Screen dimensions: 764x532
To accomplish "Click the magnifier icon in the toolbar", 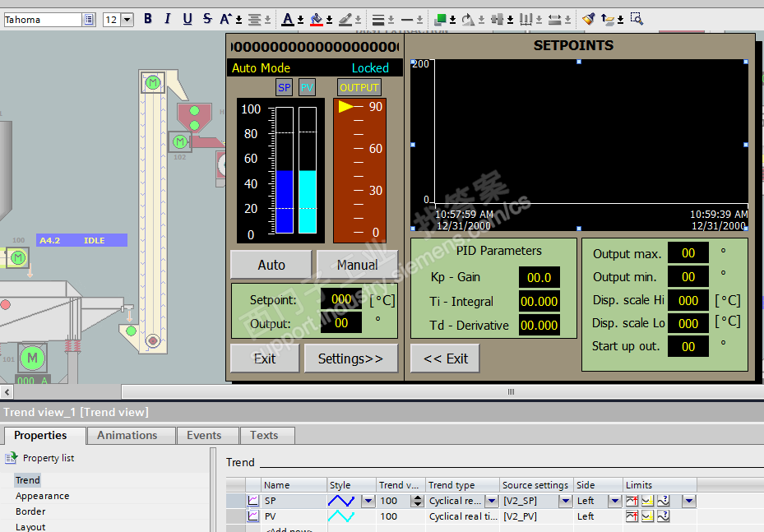I will click(x=636, y=19).
